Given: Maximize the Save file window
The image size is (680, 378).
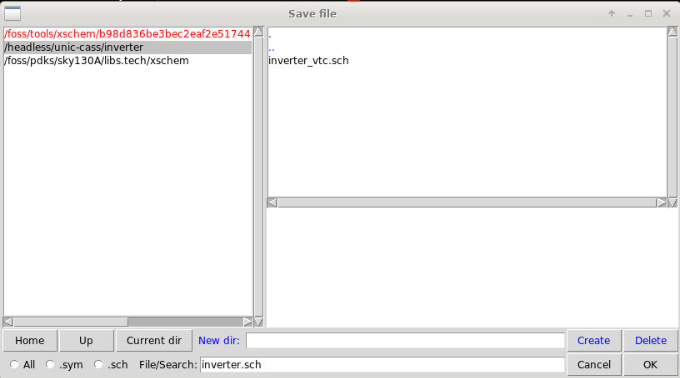Looking at the screenshot, I should tap(648, 13).
